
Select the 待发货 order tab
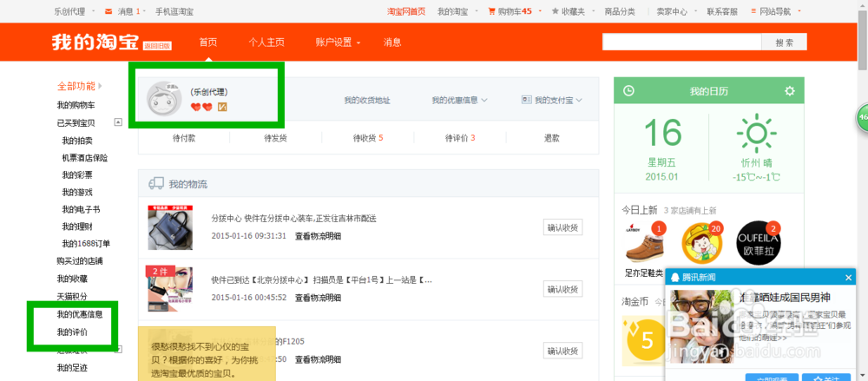pyautogui.click(x=275, y=138)
